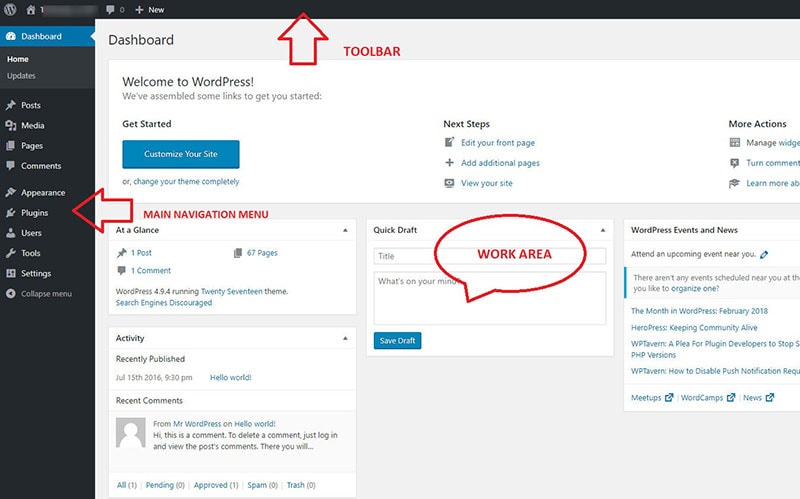
Task: Open WPTavern: How to Disable Push Notification article
Action: pyautogui.click(x=715, y=371)
